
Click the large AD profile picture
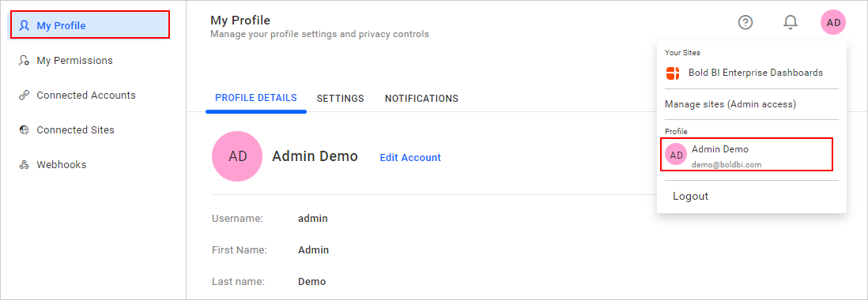(x=237, y=156)
